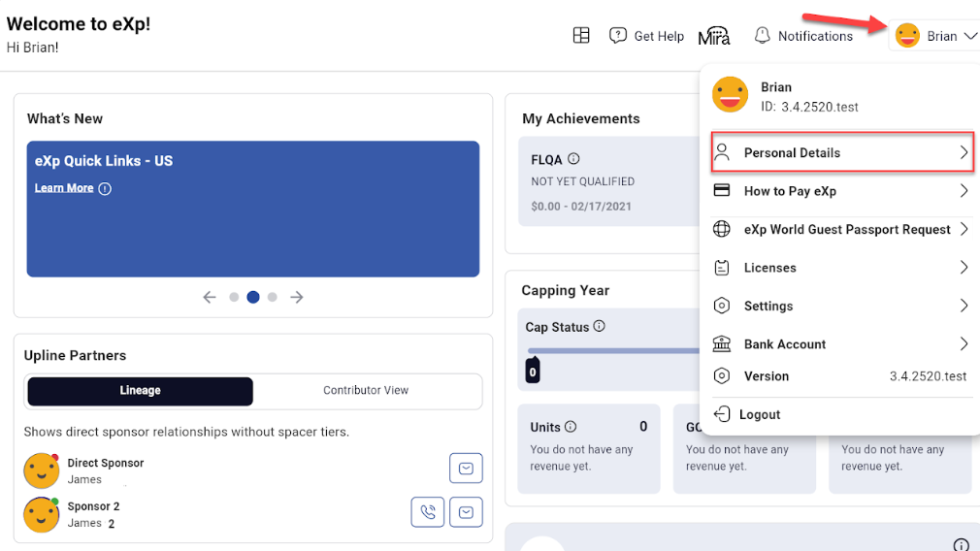980x551 pixels.
Task: Collapse the Brian profile dropdown
Action: click(936, 36)
